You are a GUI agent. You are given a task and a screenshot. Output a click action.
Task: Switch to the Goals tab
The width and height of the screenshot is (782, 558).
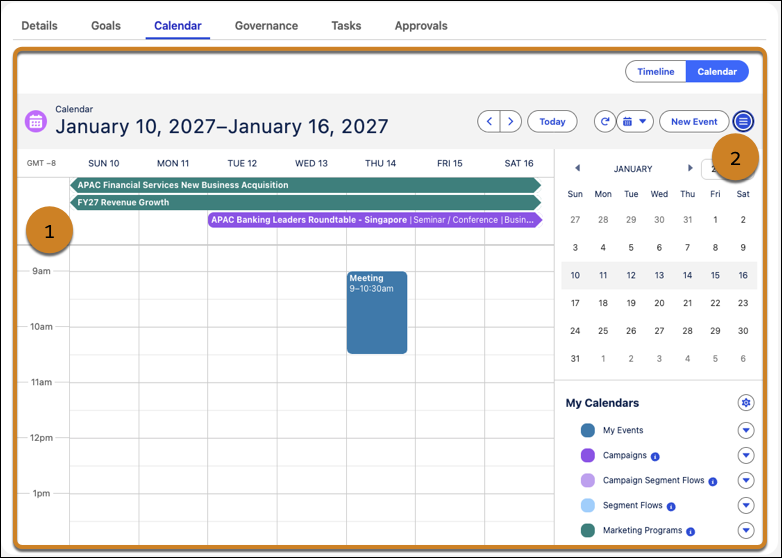tap(106, 26)
